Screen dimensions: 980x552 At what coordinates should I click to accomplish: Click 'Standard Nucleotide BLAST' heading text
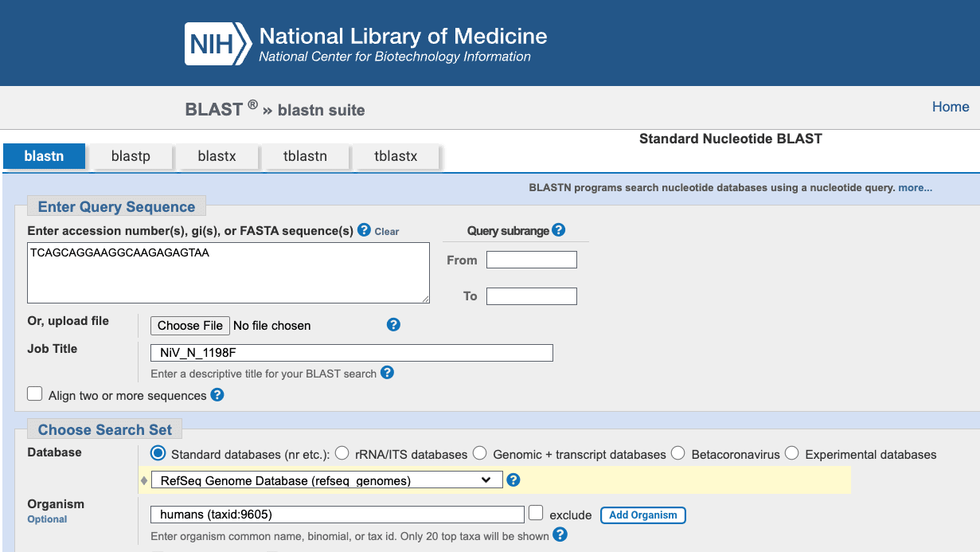[731, 139]
